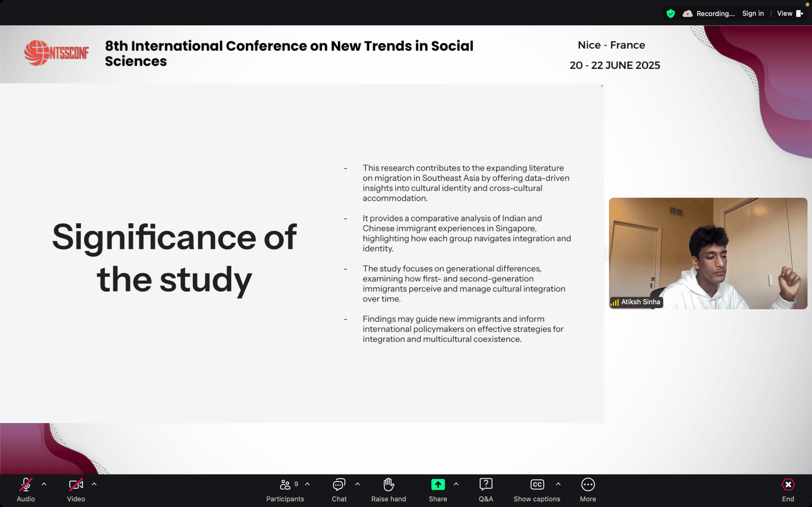Click the red End meeting button

click(788, 485)
